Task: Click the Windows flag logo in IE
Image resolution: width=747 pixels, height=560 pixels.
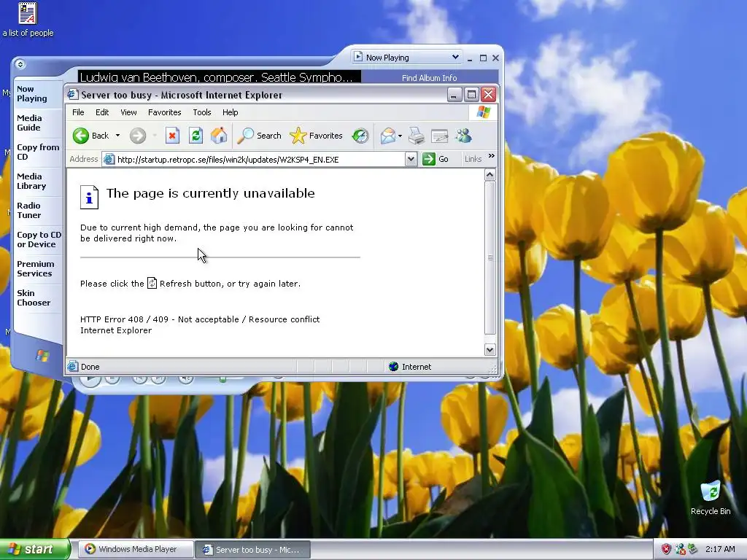Action: click(483, 112)
